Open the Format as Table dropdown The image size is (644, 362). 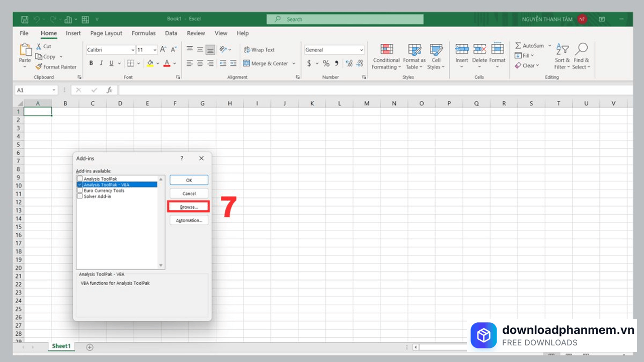pyautogui.click(x=415, y=56)
